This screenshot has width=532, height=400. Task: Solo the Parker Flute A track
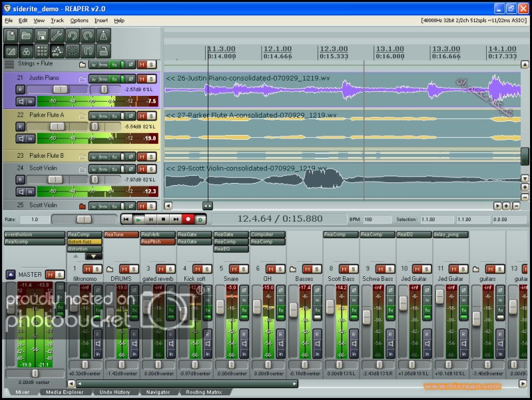point(151,116)
